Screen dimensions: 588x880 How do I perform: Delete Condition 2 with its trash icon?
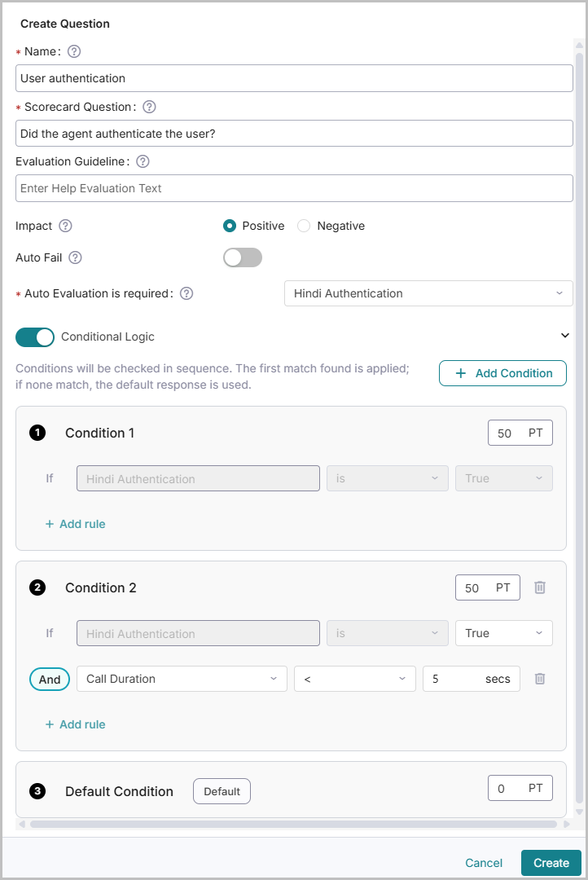[540, 587]
